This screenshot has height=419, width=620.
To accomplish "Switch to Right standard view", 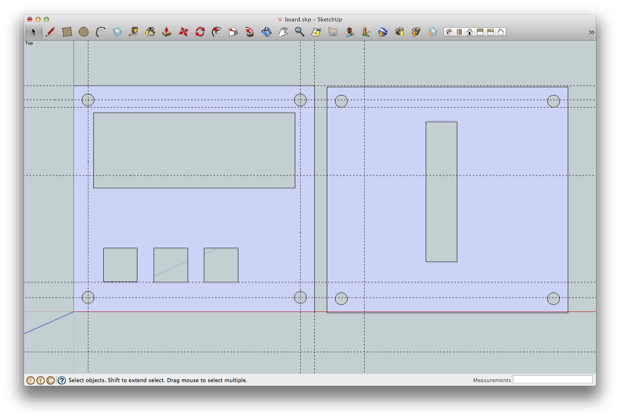I will point(480,32).
